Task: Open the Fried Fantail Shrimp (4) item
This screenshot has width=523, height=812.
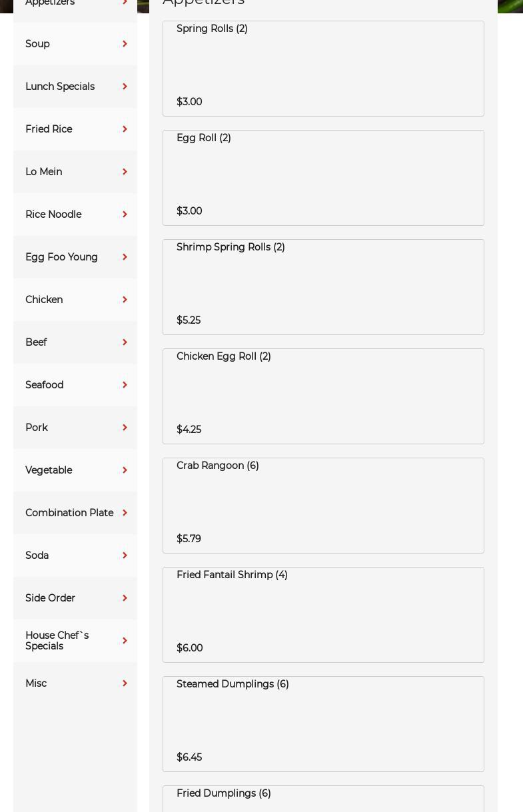Action: tap(323, 615)
